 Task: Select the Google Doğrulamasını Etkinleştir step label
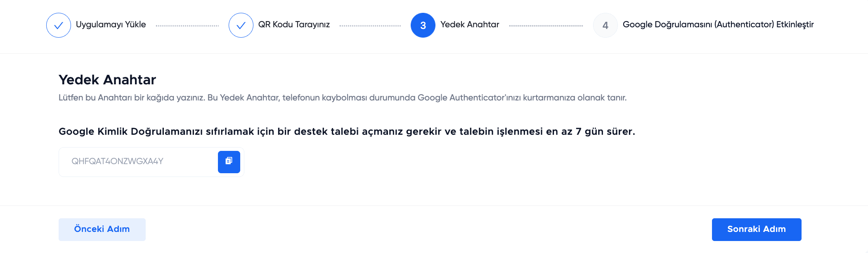pos(718,25)
